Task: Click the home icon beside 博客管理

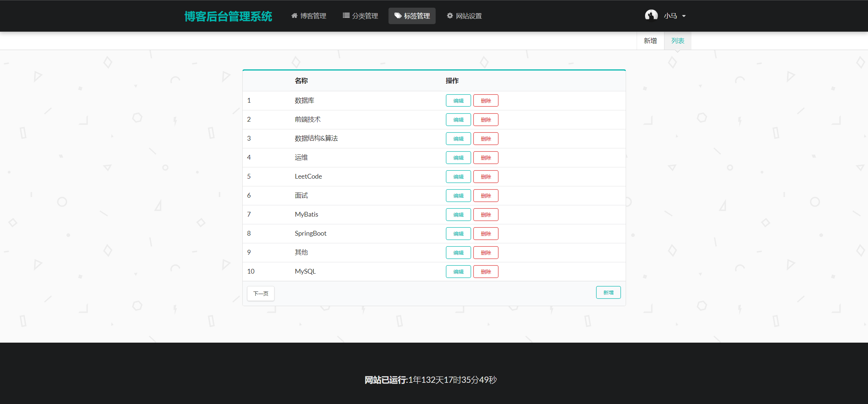Action: (294, 16)
